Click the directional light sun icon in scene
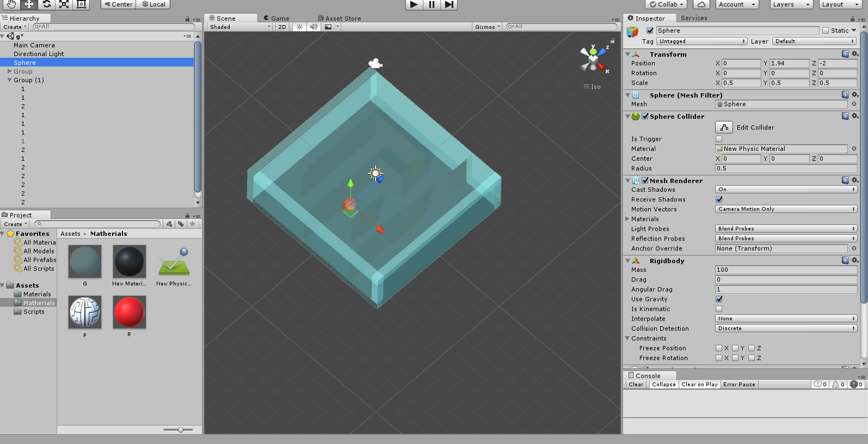Screen dimensions: 868x444 pyautogui.click(x=375, y=174)
